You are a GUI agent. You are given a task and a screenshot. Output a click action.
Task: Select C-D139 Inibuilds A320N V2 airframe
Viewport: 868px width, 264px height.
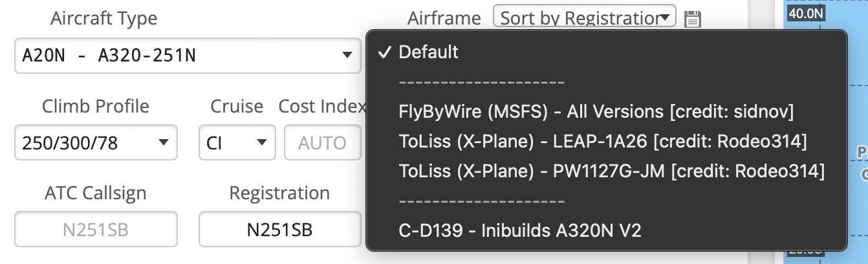520,230
